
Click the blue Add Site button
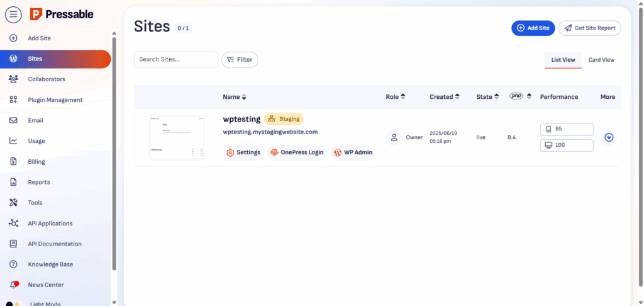[x=533, y=28]
